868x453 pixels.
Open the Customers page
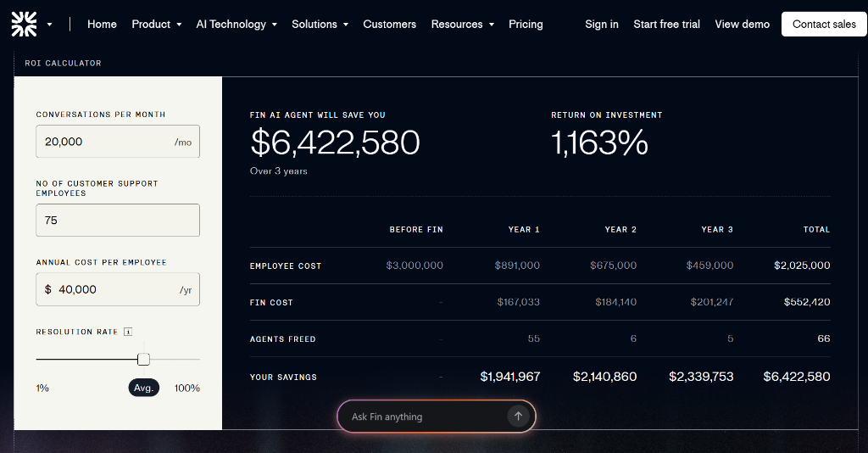[x=390, y=25]
